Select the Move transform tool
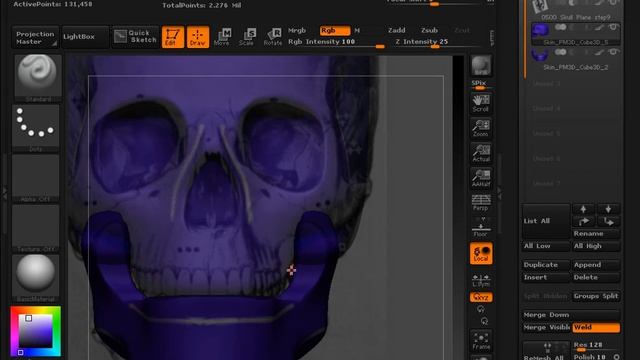The image size is (640, 360). coord(222,37)
